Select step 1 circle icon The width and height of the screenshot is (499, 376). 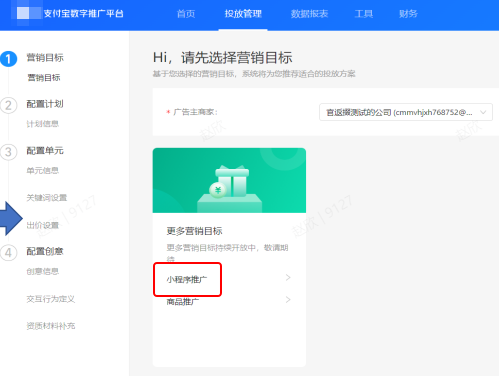pos(8,59)
